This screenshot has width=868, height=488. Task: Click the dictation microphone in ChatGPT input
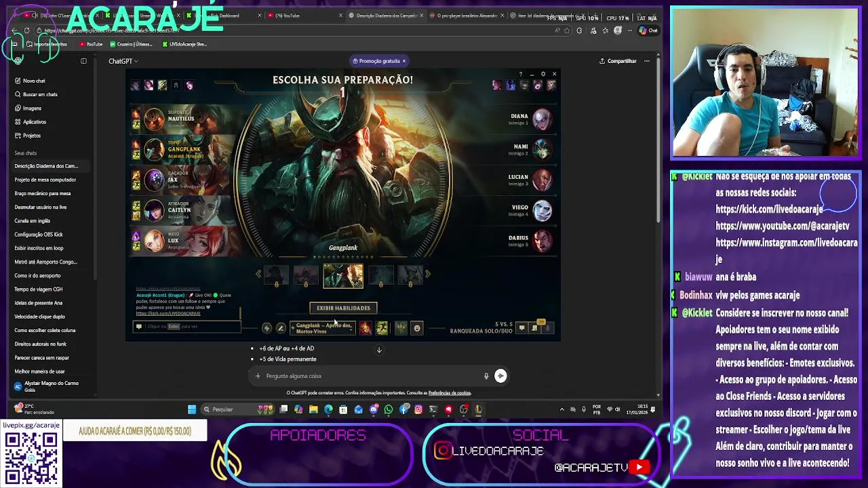click(486, 376)
